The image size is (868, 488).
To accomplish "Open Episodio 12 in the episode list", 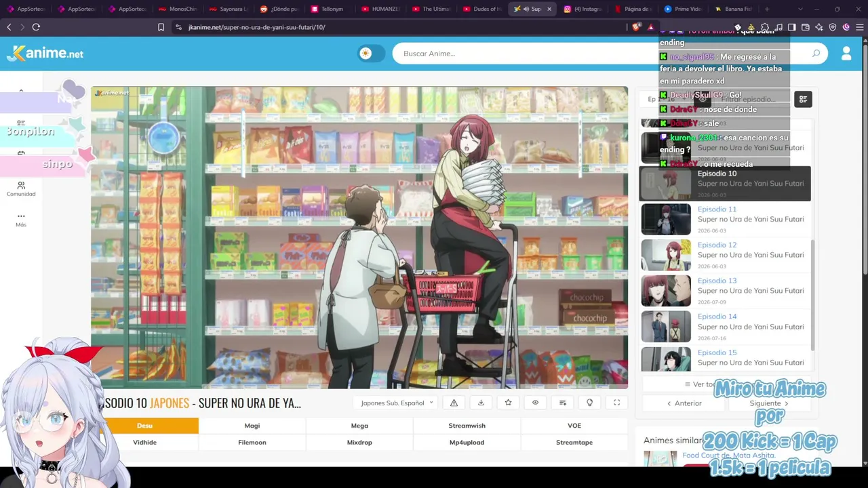I will [725, 256].
